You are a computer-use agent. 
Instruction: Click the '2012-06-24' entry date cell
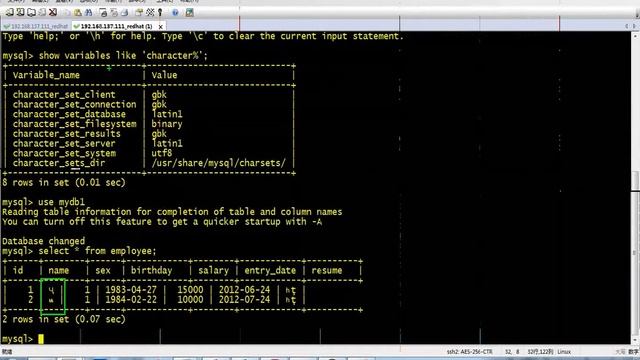point(244,290)
